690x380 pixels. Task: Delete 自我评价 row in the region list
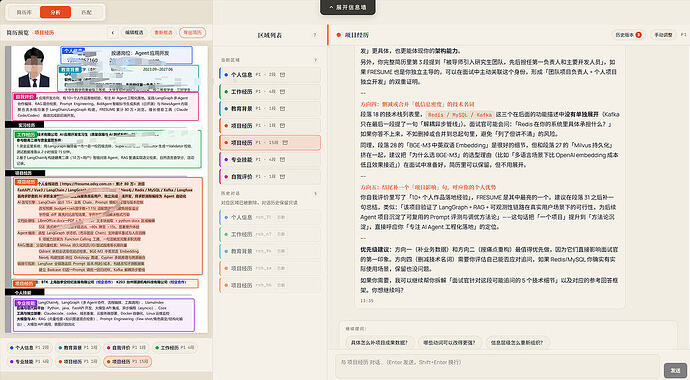[283, 176]
